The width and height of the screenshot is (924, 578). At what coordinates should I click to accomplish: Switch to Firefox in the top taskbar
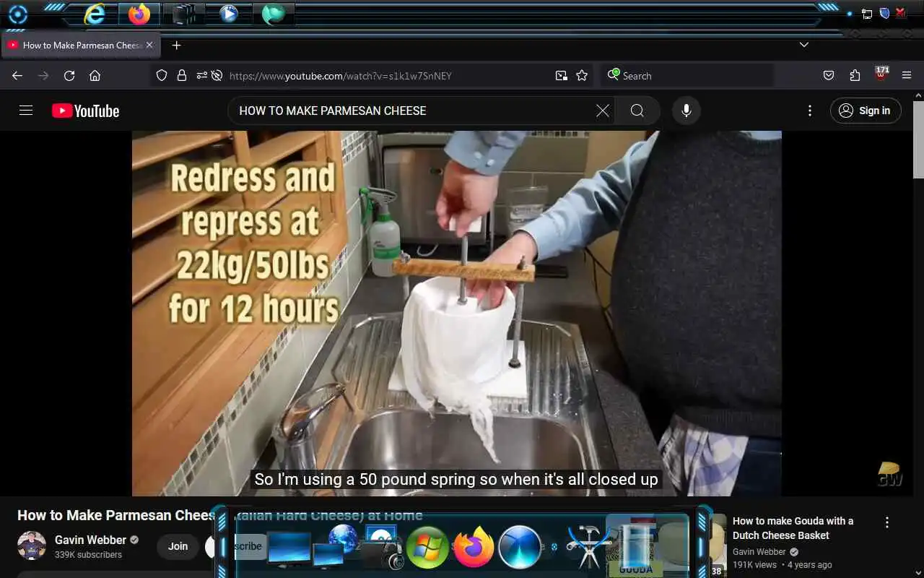139,14
